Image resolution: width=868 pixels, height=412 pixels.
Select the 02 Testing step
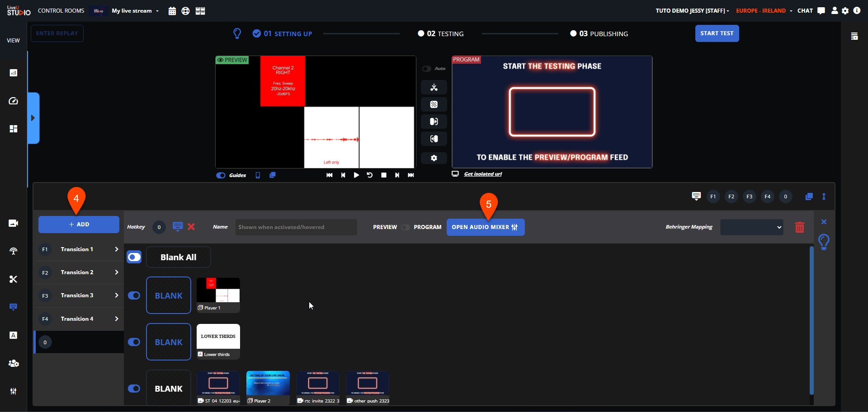point(440,34)
